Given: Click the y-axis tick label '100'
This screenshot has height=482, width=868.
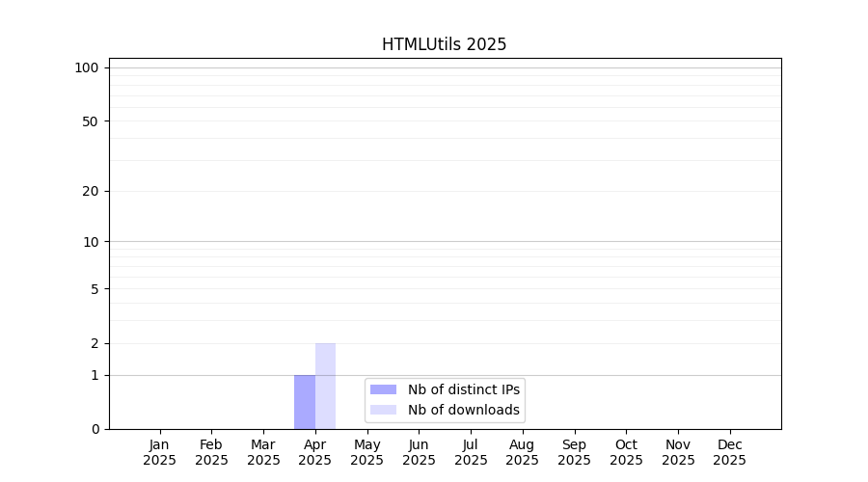Looking at the screenshot, I should click(87, 67).
